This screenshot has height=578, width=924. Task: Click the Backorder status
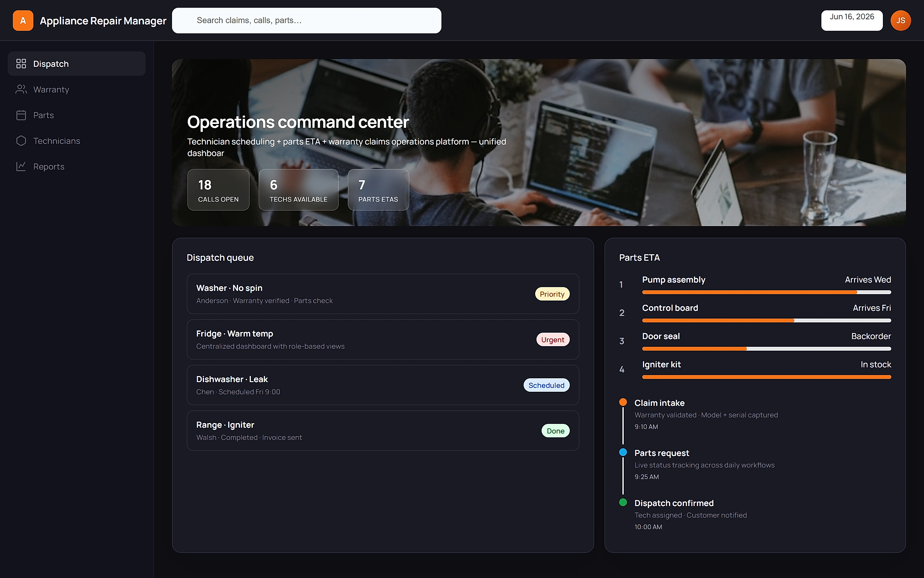tap(871, 336)
